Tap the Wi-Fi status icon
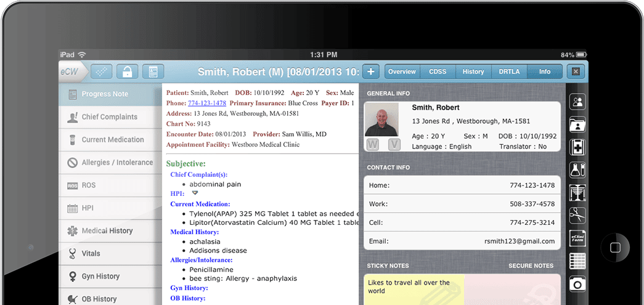This screenshot has height=305, width=644. 82,55
